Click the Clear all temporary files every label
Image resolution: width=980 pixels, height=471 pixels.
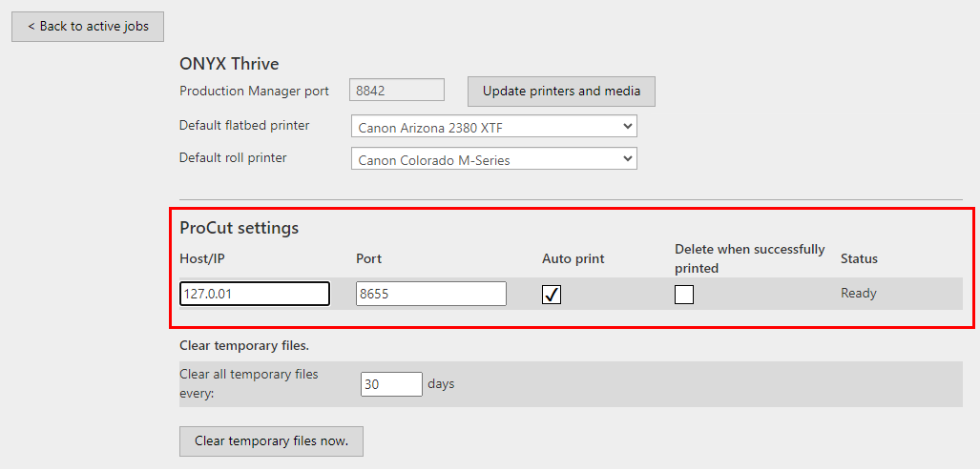(248, 382)
